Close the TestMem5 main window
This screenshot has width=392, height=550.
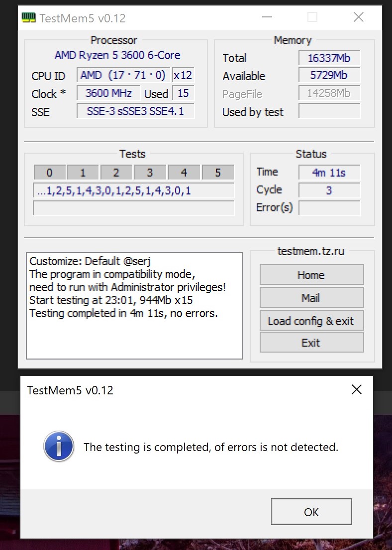[x=358, y=17]
